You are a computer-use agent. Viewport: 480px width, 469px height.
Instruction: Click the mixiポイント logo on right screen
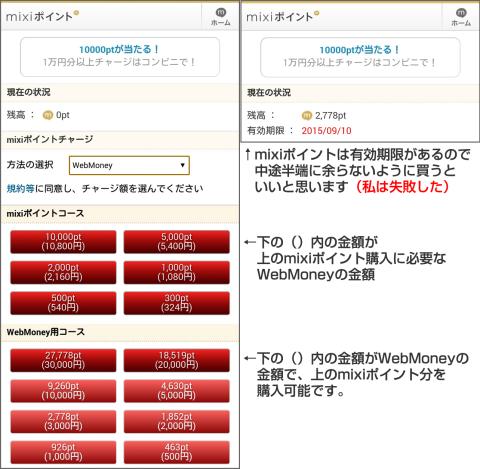(x=283, y=16)
